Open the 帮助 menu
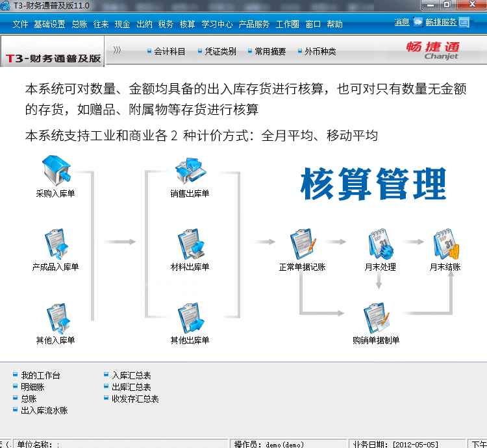 [x=334, y=24]
